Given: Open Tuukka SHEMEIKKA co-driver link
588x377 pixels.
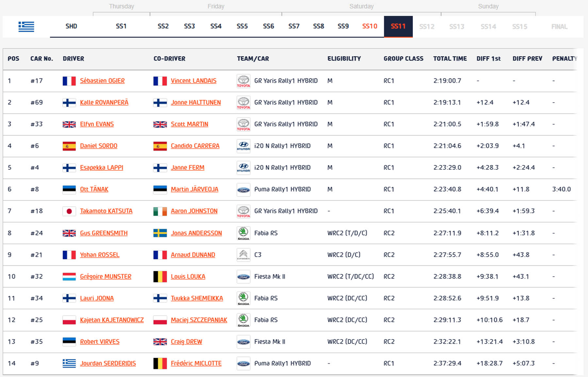Looking at the screenshot, I should click(x=197, y=298).
